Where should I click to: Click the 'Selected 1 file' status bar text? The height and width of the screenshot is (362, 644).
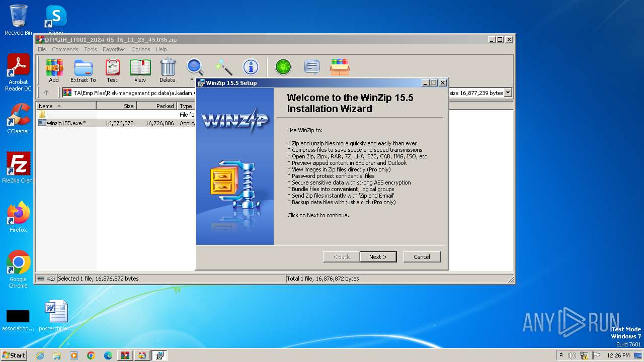pos(98,279)
